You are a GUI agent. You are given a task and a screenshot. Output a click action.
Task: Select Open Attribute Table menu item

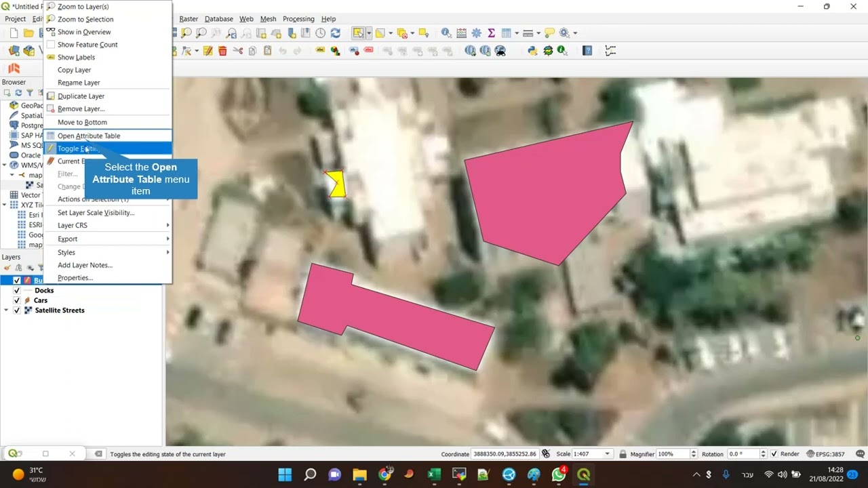(x=107, y=136)
